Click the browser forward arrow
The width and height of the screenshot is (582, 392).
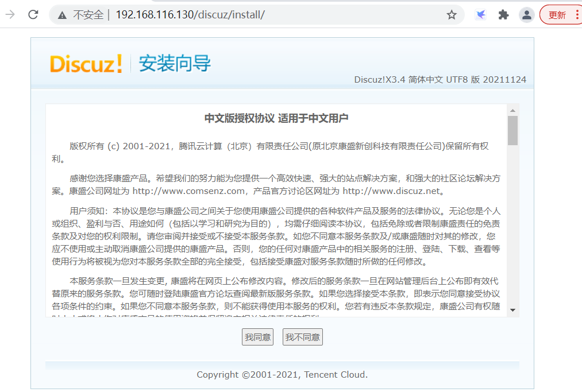coord(10,14)
